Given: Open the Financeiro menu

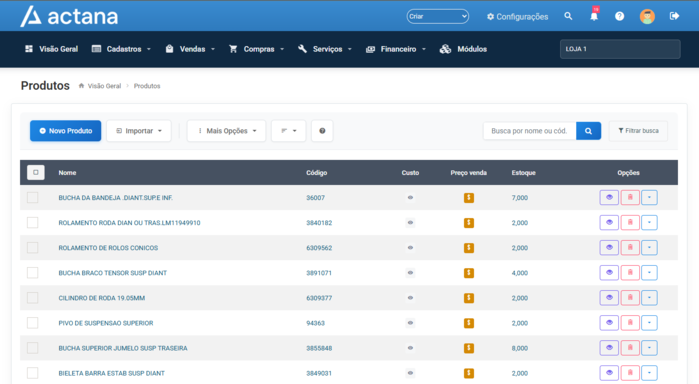Looking at the screenshot, I should pos(396,49).
